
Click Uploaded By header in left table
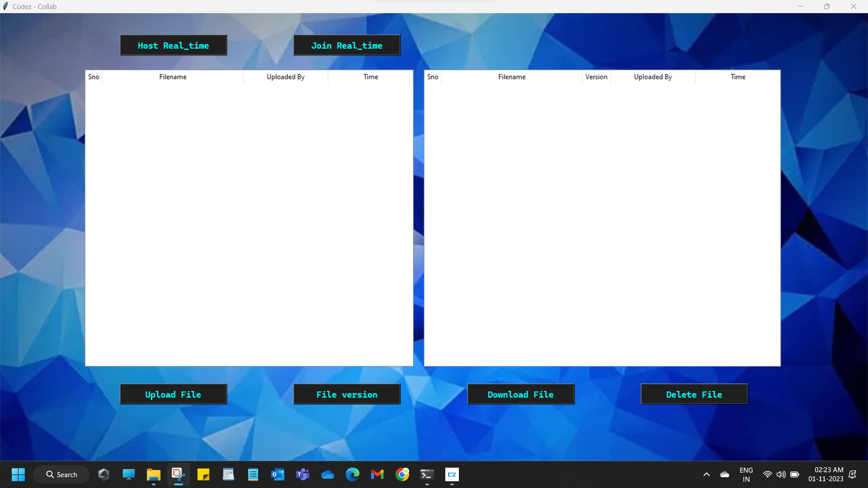[x=285, y=77]
